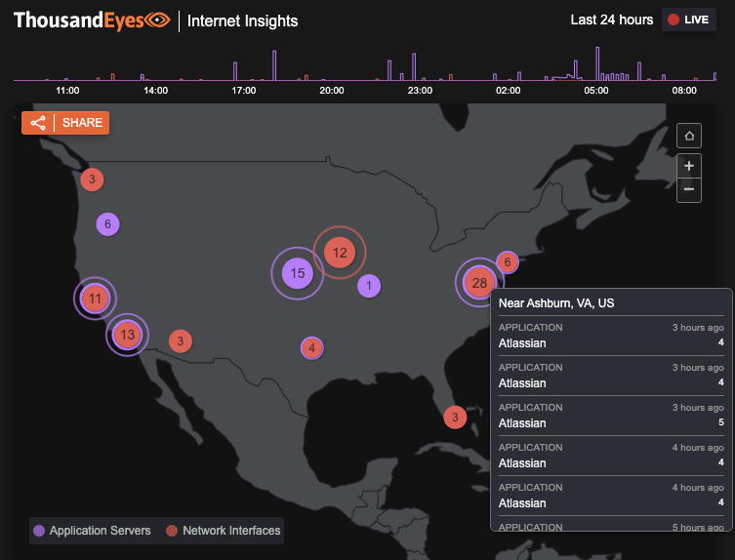Select the red cluster marker 13
Image resolution: width=735 pixels, height=560 pixels.
(127, 335)
